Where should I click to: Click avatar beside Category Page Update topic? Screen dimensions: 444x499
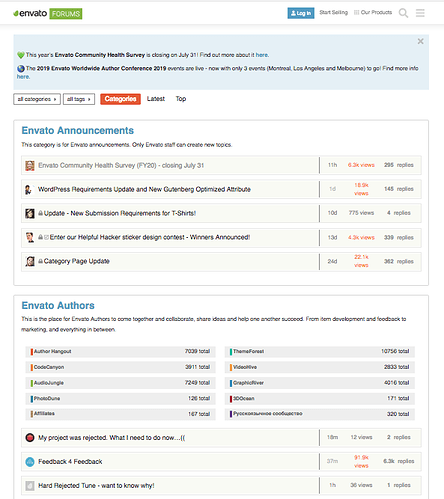30,261
